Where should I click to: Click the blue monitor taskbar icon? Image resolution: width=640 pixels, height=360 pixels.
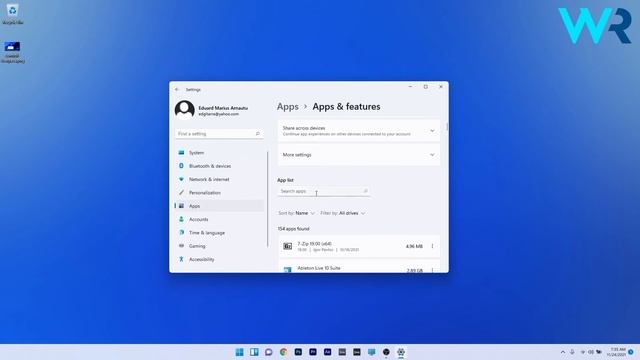(x=371, y=352)
